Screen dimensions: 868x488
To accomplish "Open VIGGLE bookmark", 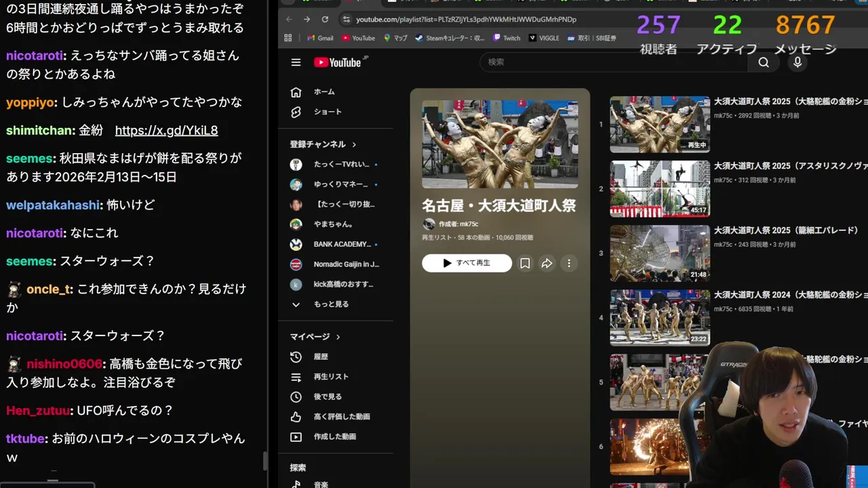I will (544, 38).
